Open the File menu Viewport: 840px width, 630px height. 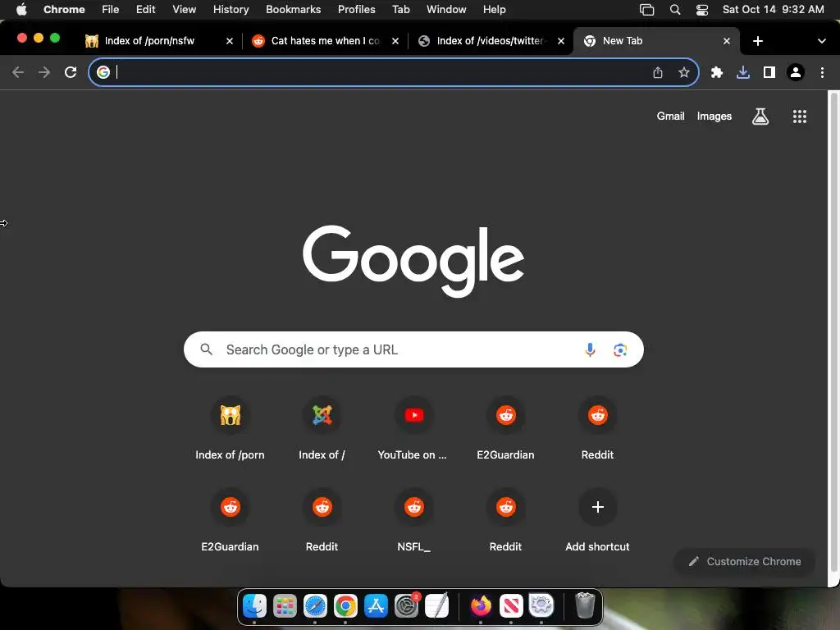click(x=111, y=10)
